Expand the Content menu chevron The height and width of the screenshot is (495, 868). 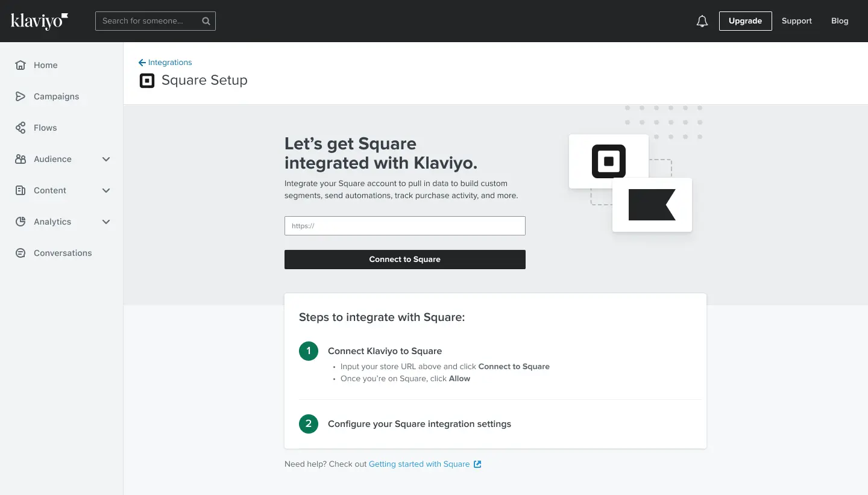point(106,190)
